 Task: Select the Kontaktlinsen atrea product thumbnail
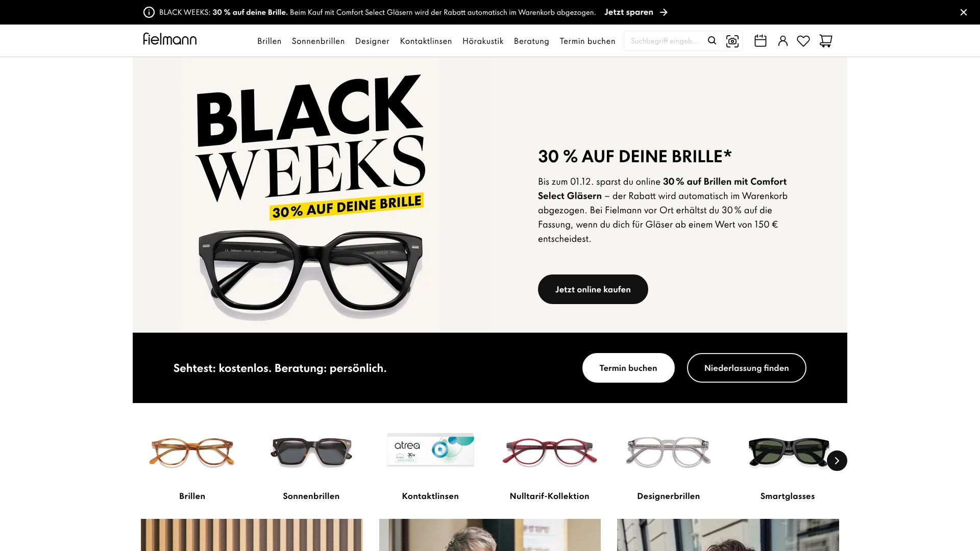point(430,450)
